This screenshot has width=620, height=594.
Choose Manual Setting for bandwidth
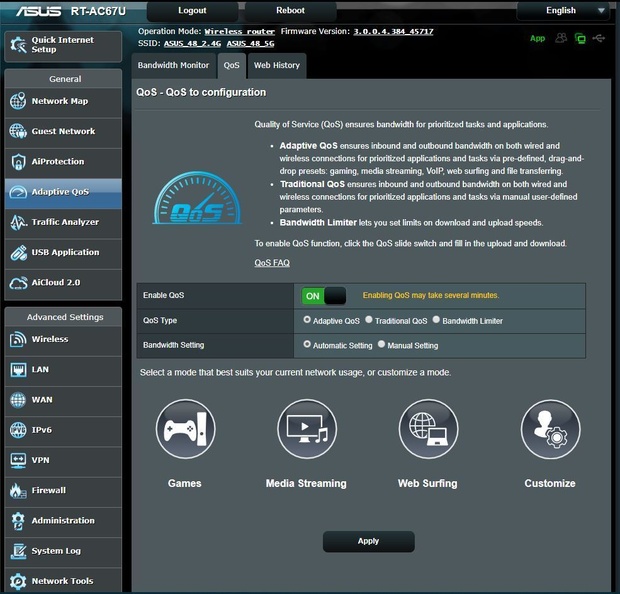click(381, 344)
